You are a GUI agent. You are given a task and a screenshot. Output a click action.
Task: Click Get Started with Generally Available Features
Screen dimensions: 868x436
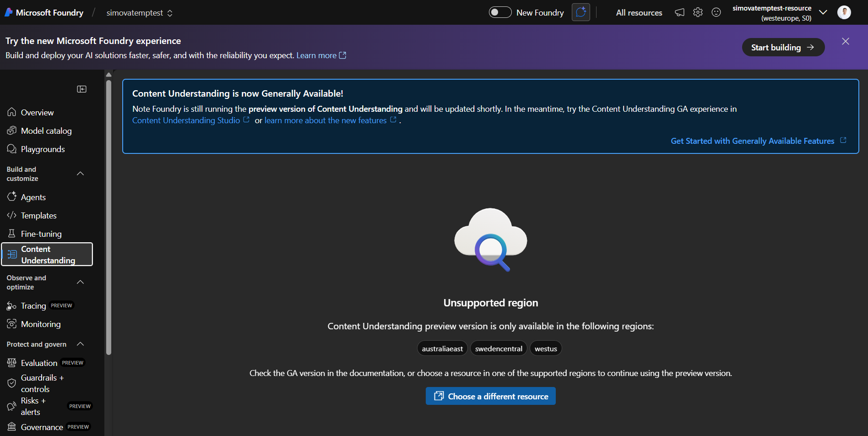(759, 141)
